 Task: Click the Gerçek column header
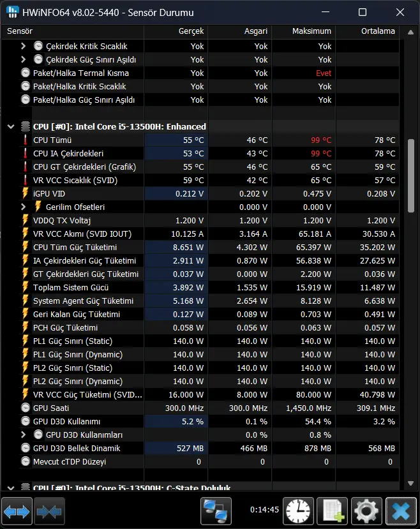176,31
